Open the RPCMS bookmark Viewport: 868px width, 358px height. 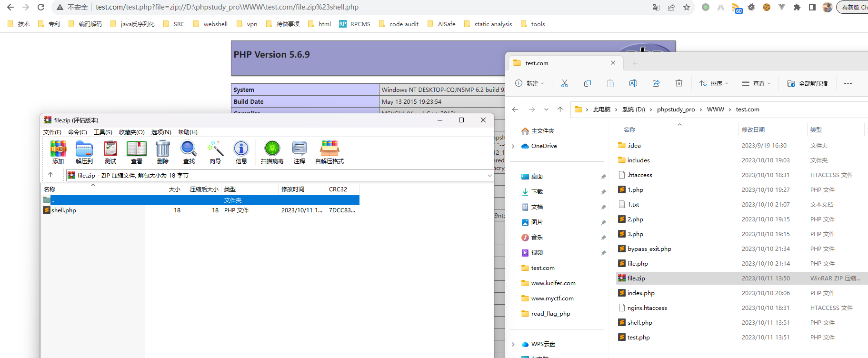pyautogui.click(x=355, y=24)
